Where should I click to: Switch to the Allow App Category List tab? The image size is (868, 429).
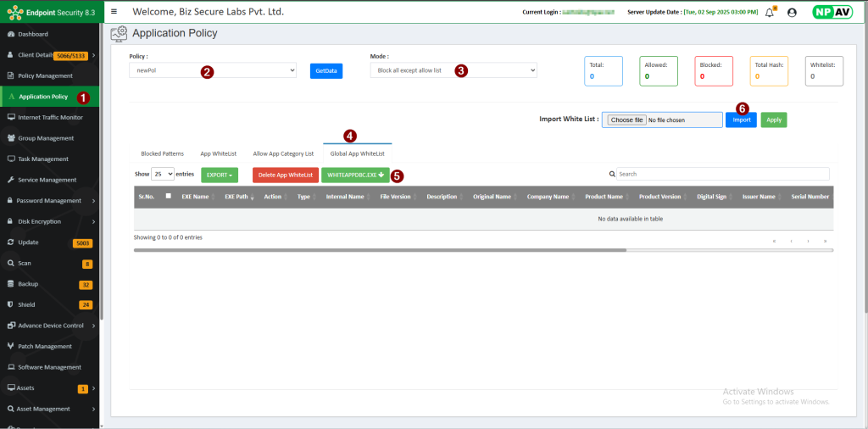[x=283, y=153]
